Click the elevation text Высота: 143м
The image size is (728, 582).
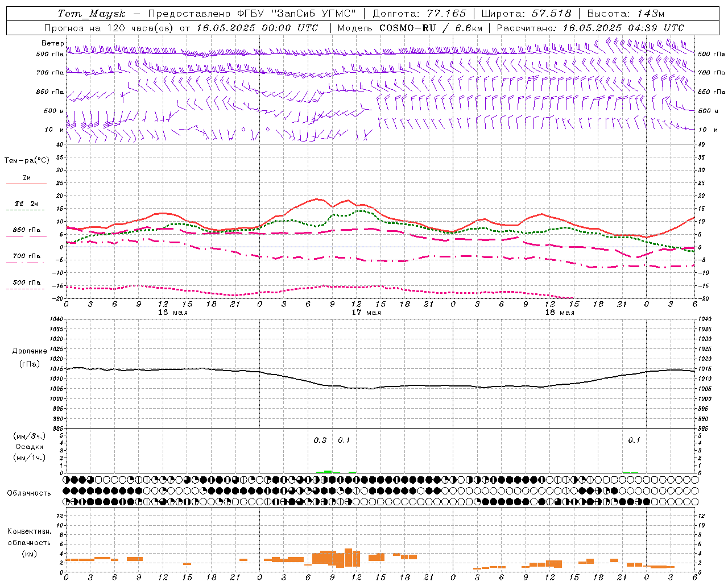point(626,14)
